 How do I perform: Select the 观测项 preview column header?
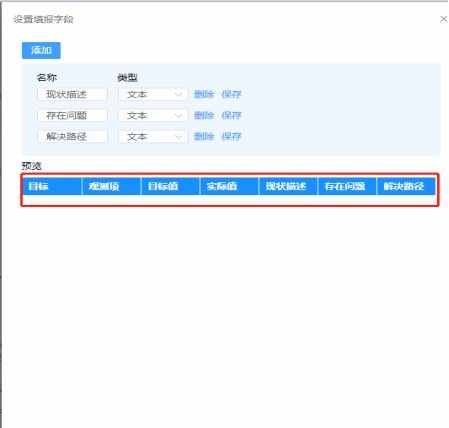point(112,186)
